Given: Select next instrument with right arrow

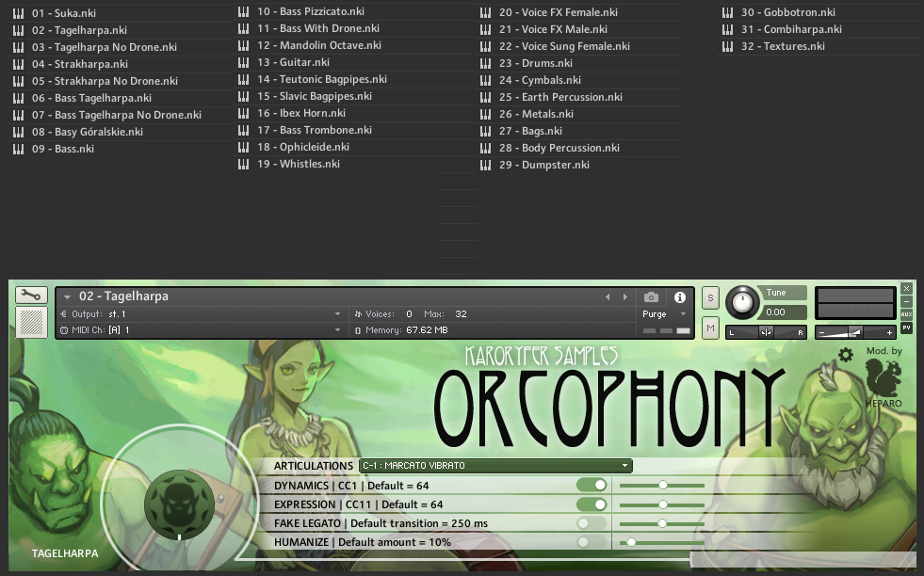Looking at the screenshot, I should [625, 296].
